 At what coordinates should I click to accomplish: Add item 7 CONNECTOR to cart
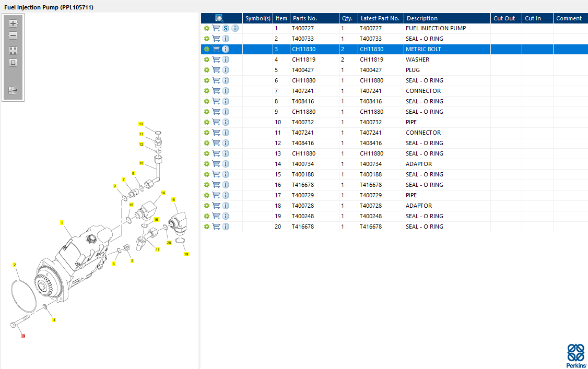click(216, 91)
